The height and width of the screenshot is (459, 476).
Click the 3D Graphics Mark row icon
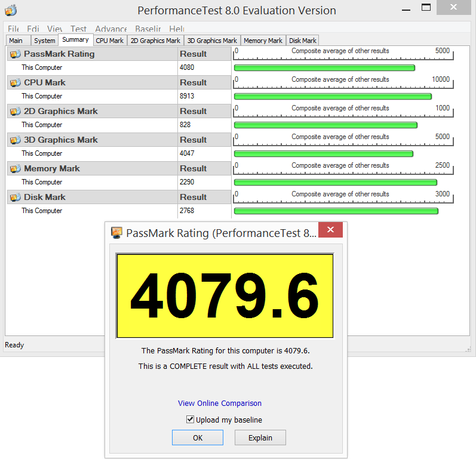15,140
